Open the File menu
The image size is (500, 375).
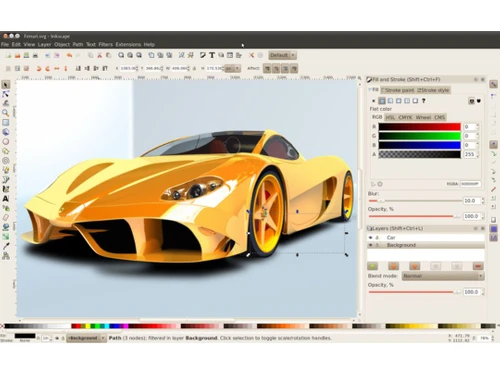[5, 44]
